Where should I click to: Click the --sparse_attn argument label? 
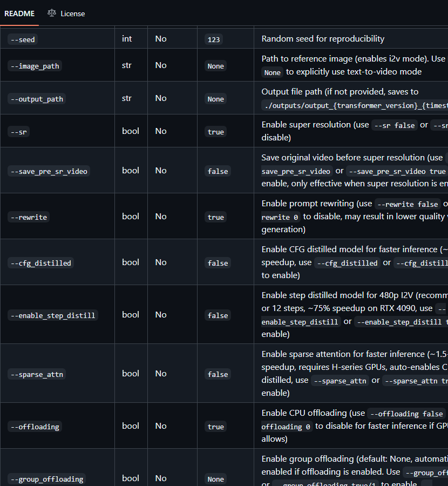click(37, 374)
